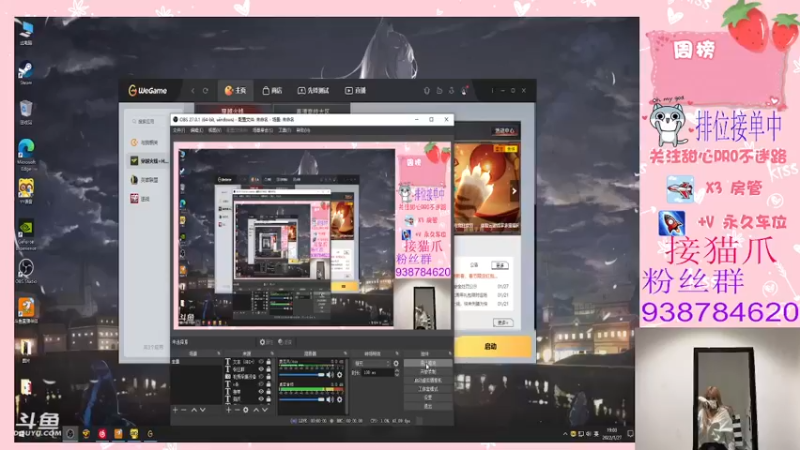Move the selected source up
This screenshot has height=450, width=800.
[x=256, y=410]
